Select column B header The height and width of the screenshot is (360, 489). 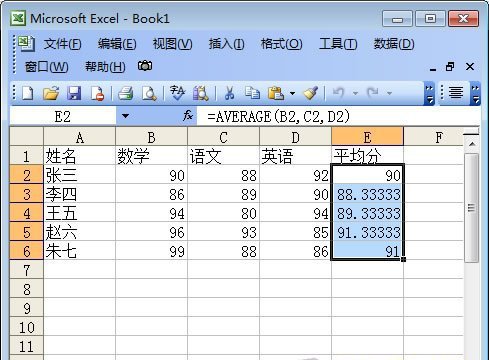coord(151,137)
